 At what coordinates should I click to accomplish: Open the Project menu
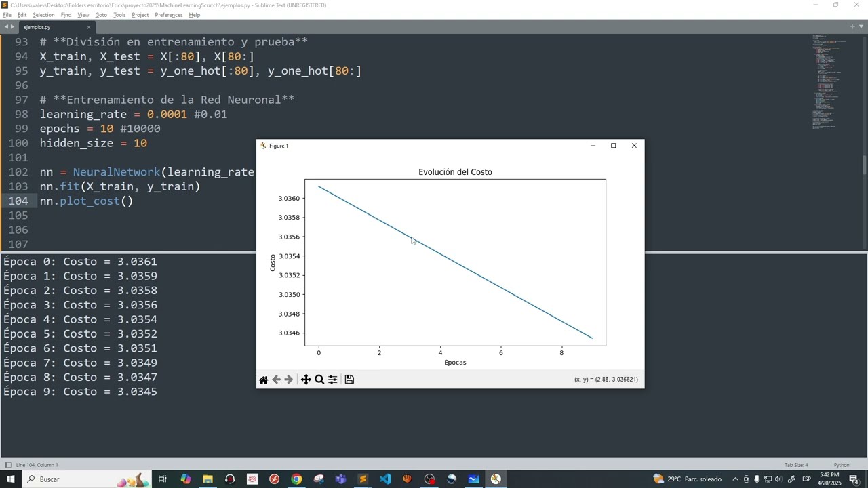pos(140,15)
